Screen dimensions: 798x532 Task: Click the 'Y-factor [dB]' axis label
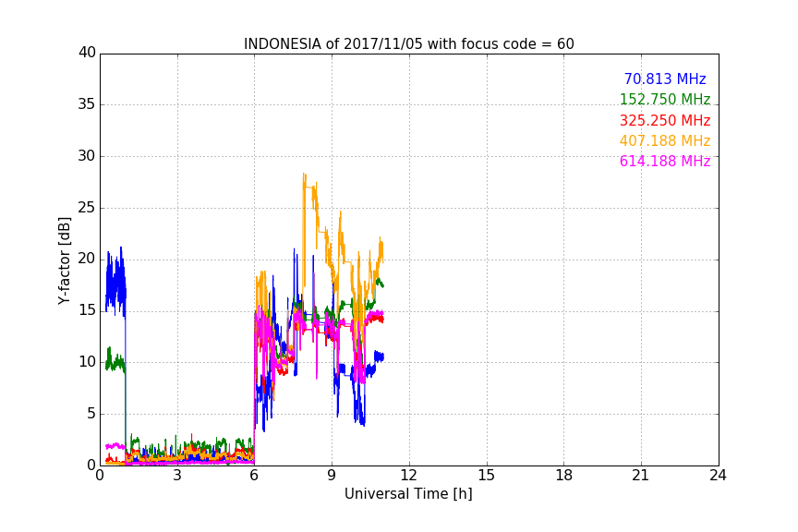[64, 260]
